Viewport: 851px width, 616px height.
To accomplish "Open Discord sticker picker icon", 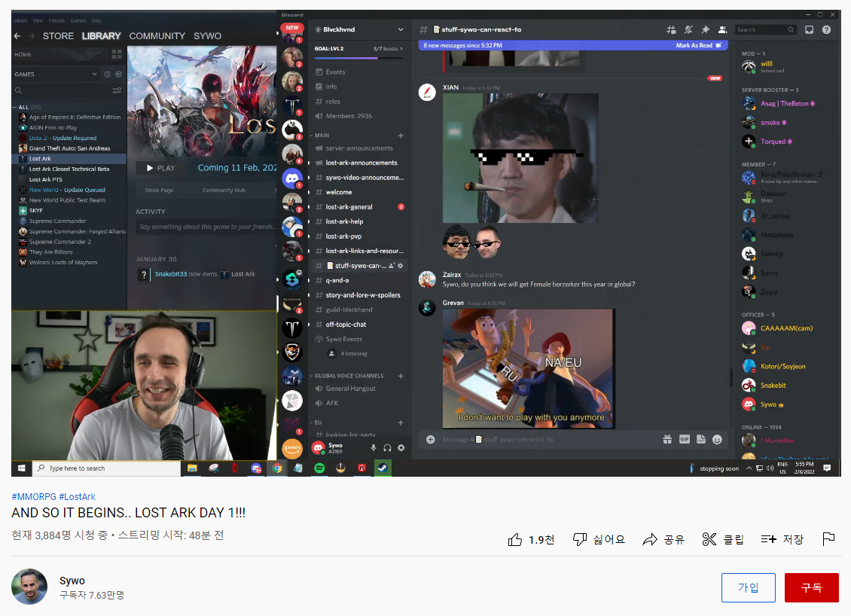I will tap(701, 440).
